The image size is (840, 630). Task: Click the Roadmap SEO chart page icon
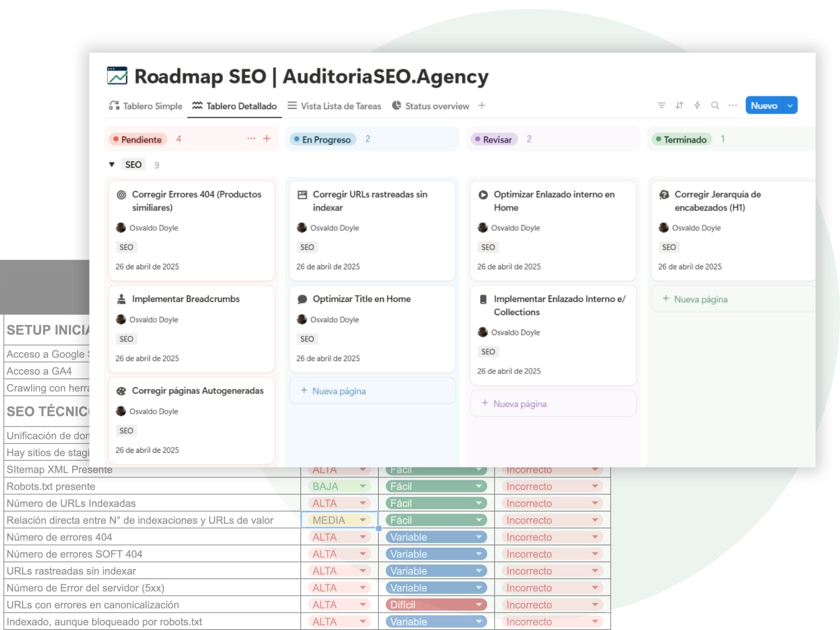(117, 76)
